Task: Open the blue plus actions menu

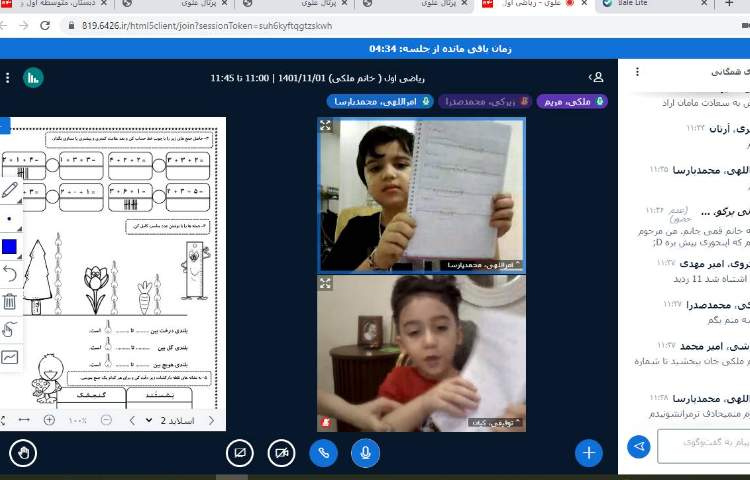Action: pyautogui.click(x=588, y=453)
